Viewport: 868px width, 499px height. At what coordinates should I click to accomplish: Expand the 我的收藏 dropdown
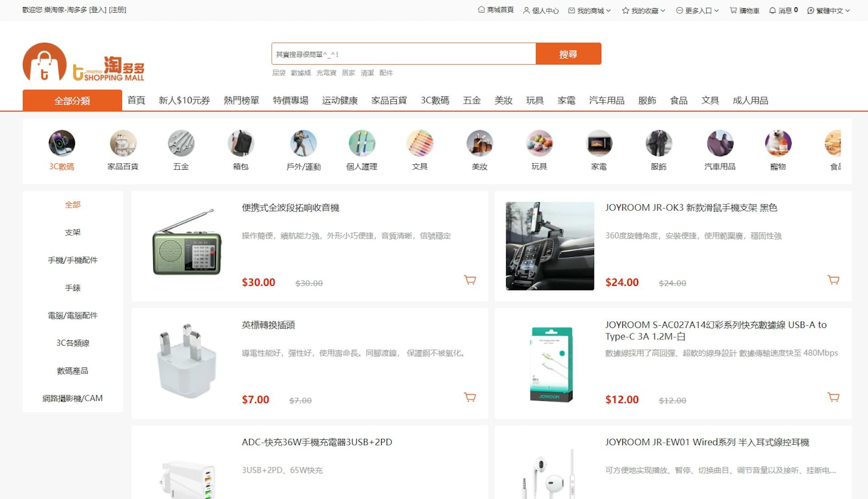[x=644, y=10]
